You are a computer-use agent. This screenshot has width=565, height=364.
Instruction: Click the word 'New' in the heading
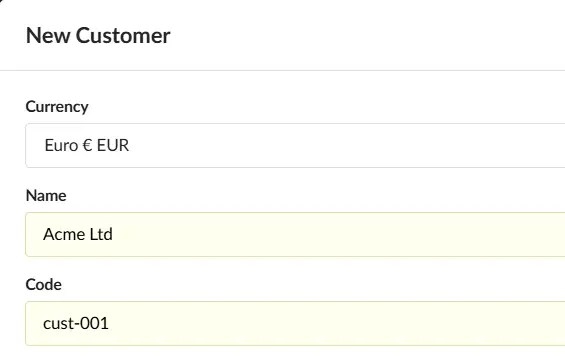click(48, 36)
